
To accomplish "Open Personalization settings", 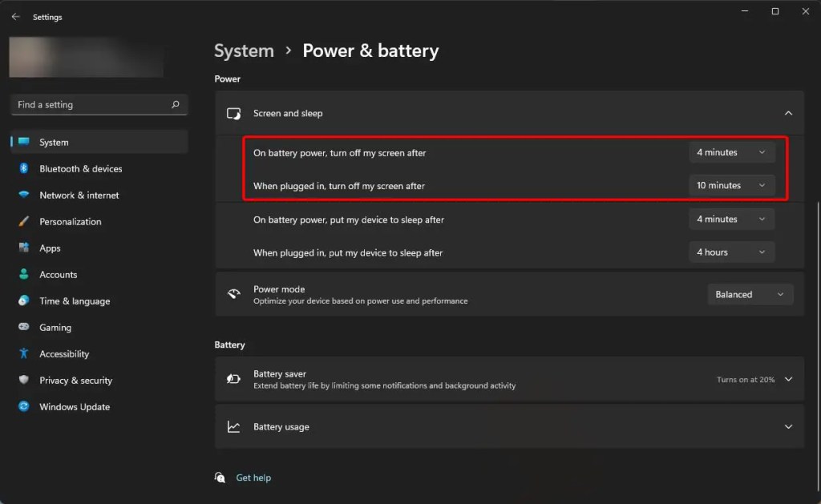I will coord(99,221).
